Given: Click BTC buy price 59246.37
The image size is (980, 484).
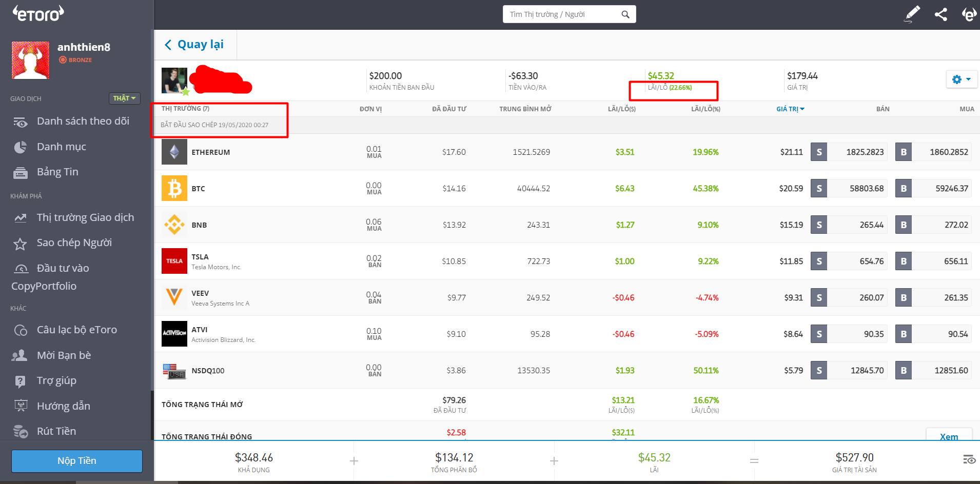Looking at the screenshot, I should 942,188.
